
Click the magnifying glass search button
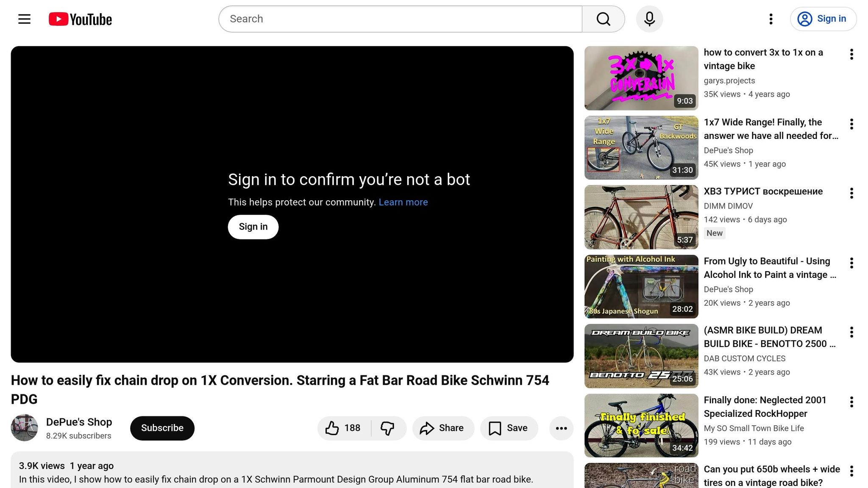tap(603, 19)
